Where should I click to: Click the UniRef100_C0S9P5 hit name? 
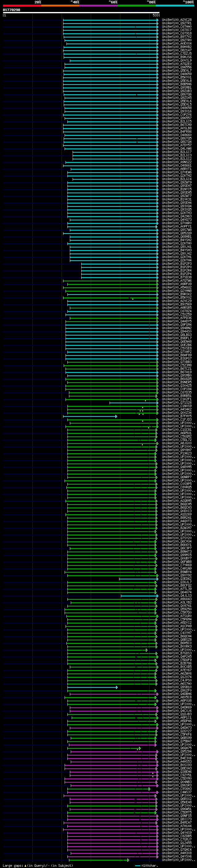tap(177, 484)
